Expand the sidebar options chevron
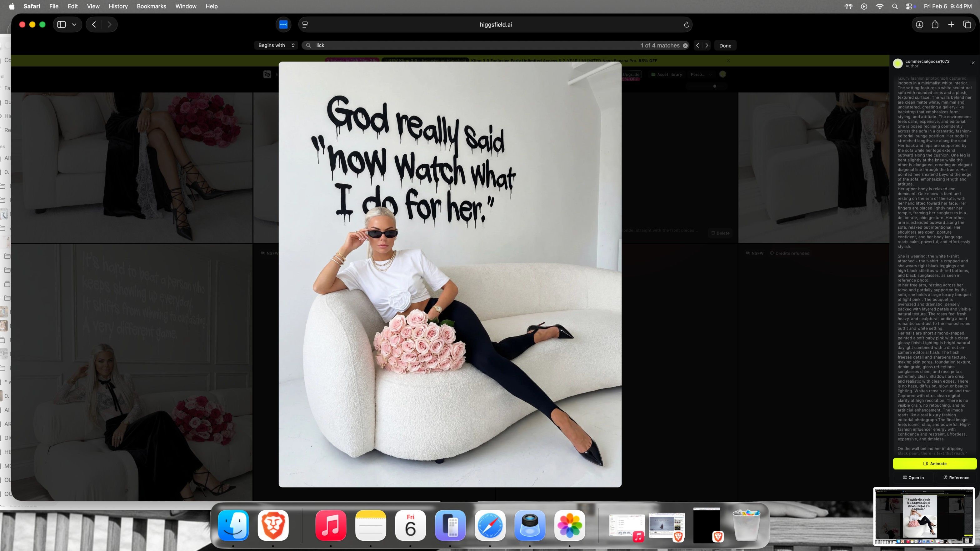The width and height of the screenshot is (980, 551). pos(74,24)
